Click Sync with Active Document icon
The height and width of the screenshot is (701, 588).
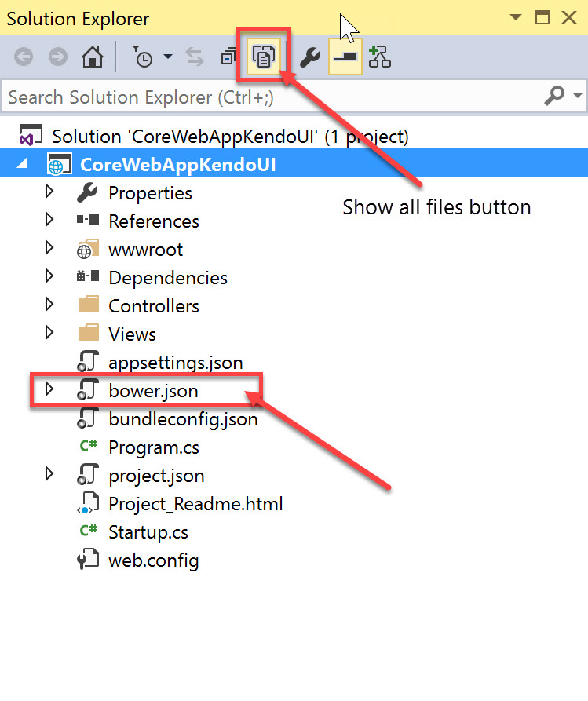click(x=195, y=57)
